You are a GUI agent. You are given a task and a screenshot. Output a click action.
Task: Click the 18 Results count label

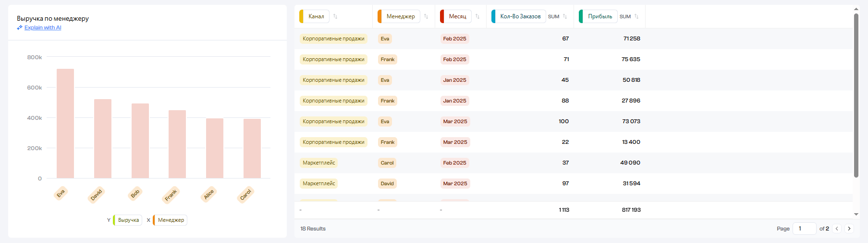pyautogui.click(x=313, y=229)
